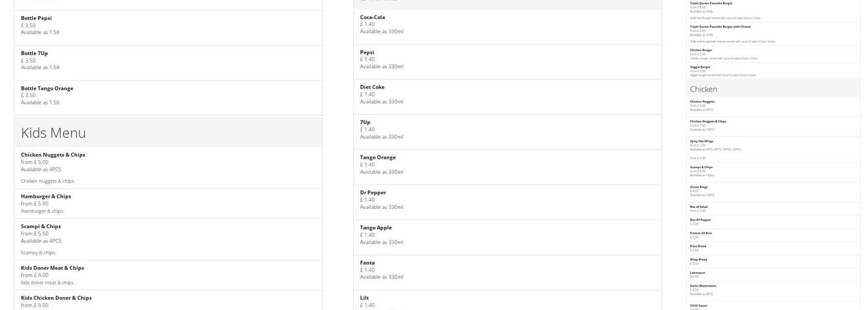
Task: Open the Chicken category header
Action: (704, 89)
